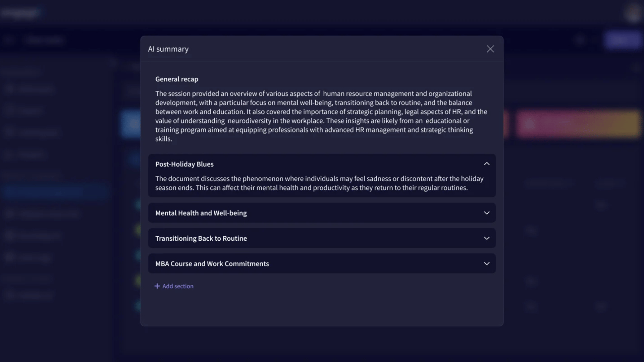Click the blurred purple button behind dialog
The image size is (644, 362).
coord(623,40)
